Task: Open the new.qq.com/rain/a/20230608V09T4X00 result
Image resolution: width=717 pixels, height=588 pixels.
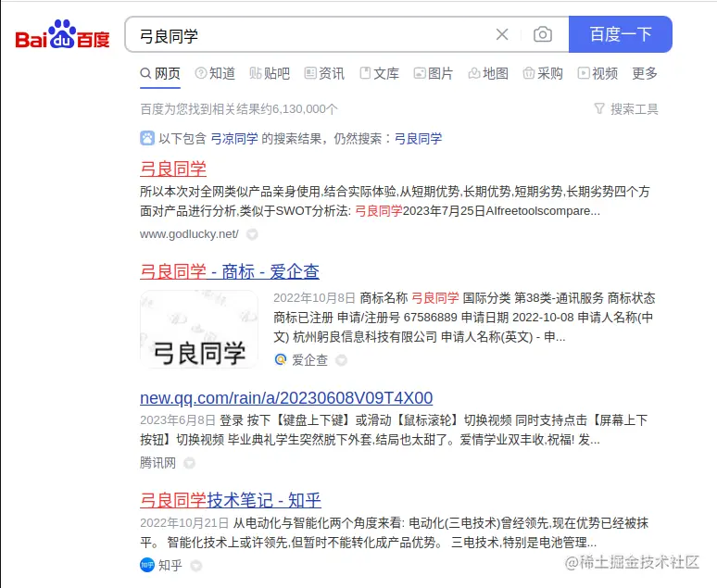Action: point(286,398)
